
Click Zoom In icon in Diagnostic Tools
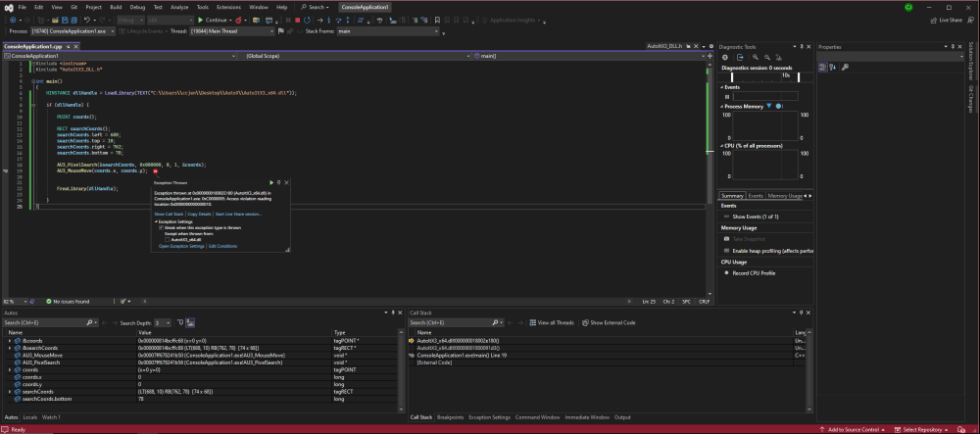tap(755, 57)
